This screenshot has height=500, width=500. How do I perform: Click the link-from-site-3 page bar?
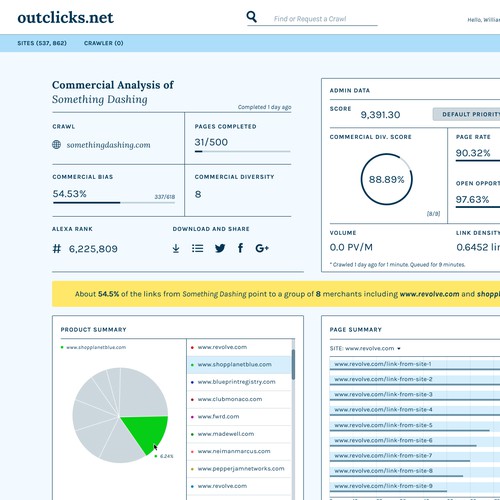[415, 395]
